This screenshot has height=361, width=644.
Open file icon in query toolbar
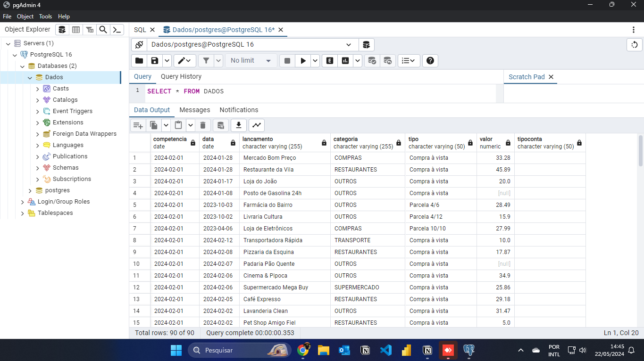139,60
